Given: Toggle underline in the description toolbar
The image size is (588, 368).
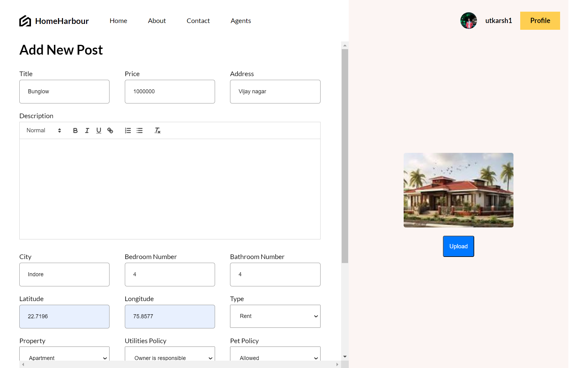Looking at the screenshot, I should tap(98, 130).
